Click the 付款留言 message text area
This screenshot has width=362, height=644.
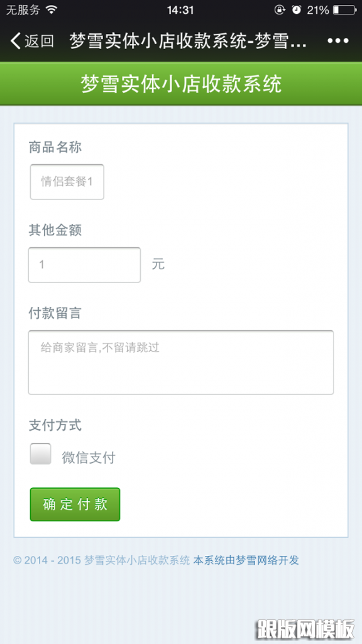click(181, 362)
